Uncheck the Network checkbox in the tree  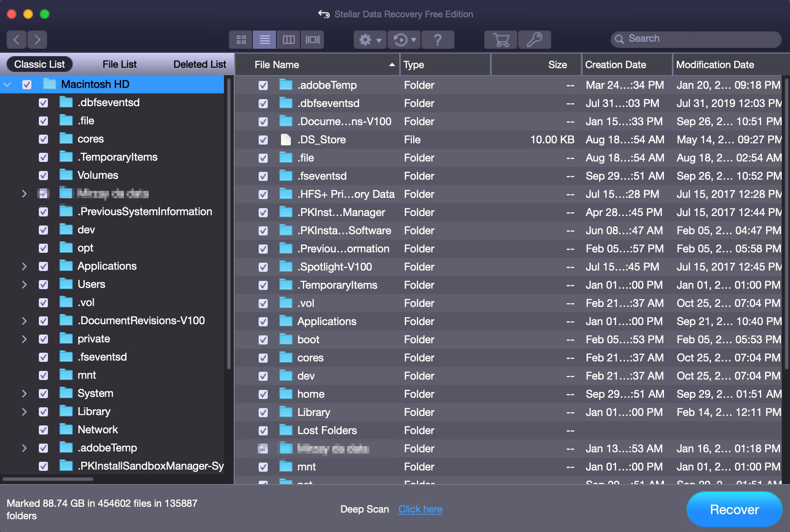(43, 430)
